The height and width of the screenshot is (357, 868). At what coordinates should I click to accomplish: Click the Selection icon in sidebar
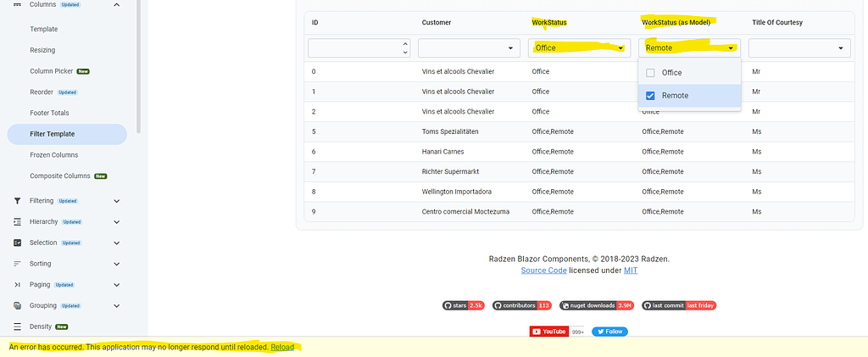[17, 243]
